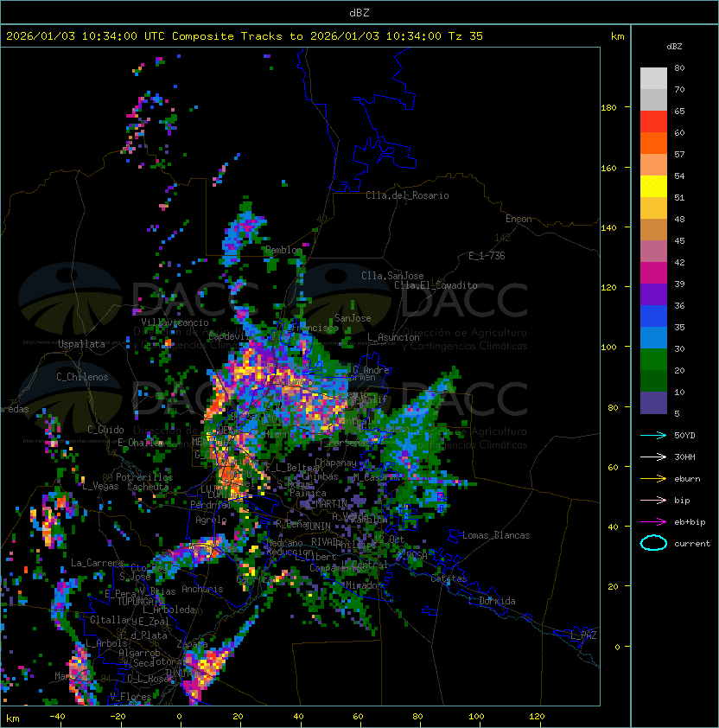719x728 pixels.
Task: Select the light grey swatch below 80 dBZ
Action: (653, 79)
